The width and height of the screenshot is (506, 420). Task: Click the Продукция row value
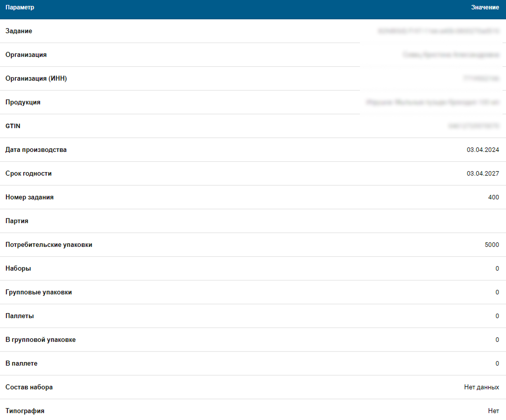point(455,102)
